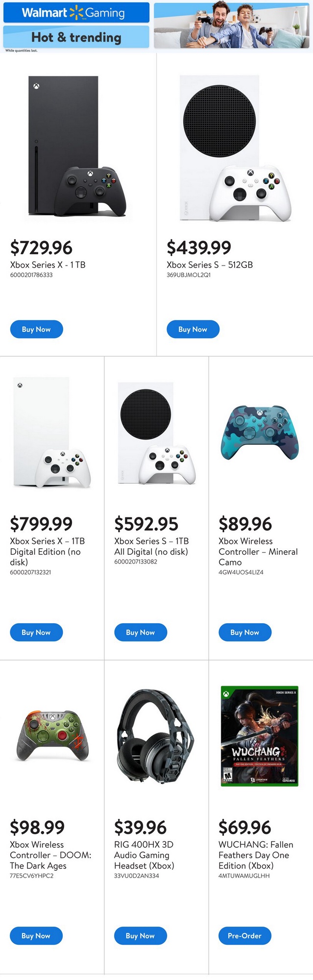
Task: Buy the Mineral Camo wireless controller
Action: [x=244, y=633]
